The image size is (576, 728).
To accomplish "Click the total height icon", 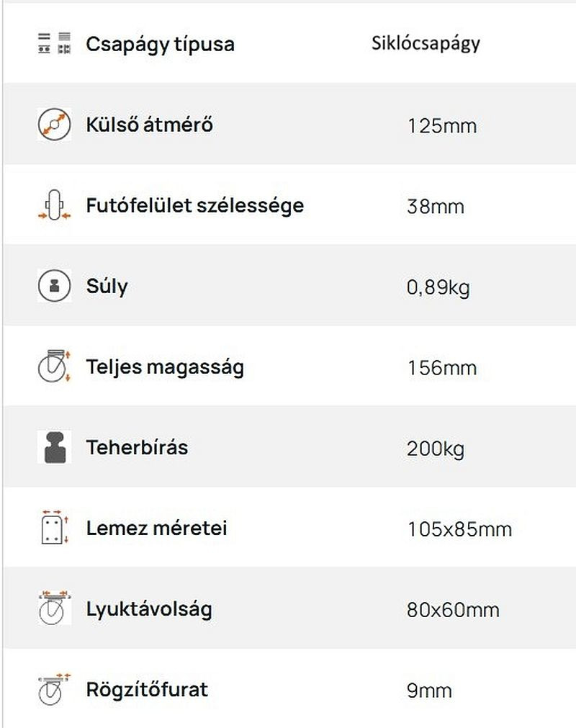I will coord(55,367).
